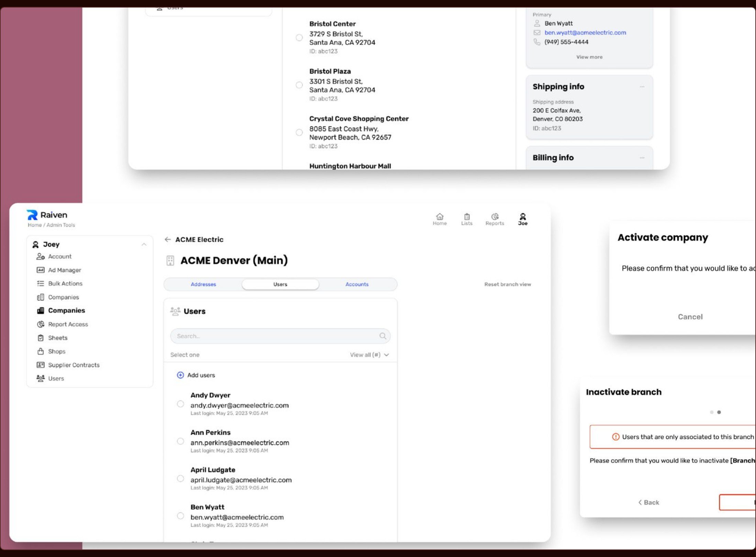This screenshot has height=557, width=756.
Task: Open Sheets in sidebar
Action: [57, 338]
